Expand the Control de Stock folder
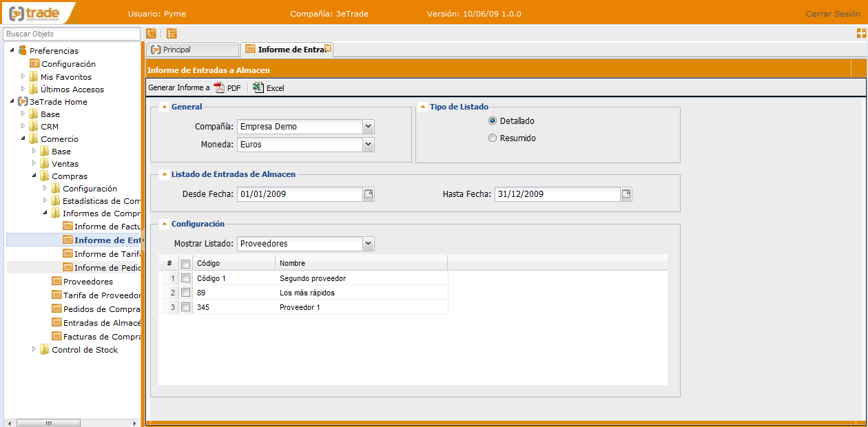 [x=34, y=349]
